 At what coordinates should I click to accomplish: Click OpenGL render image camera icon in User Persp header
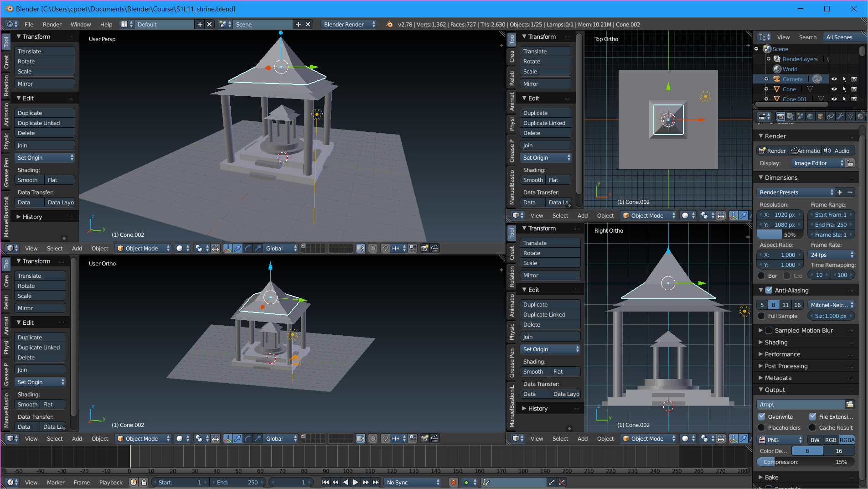(425, 248)
